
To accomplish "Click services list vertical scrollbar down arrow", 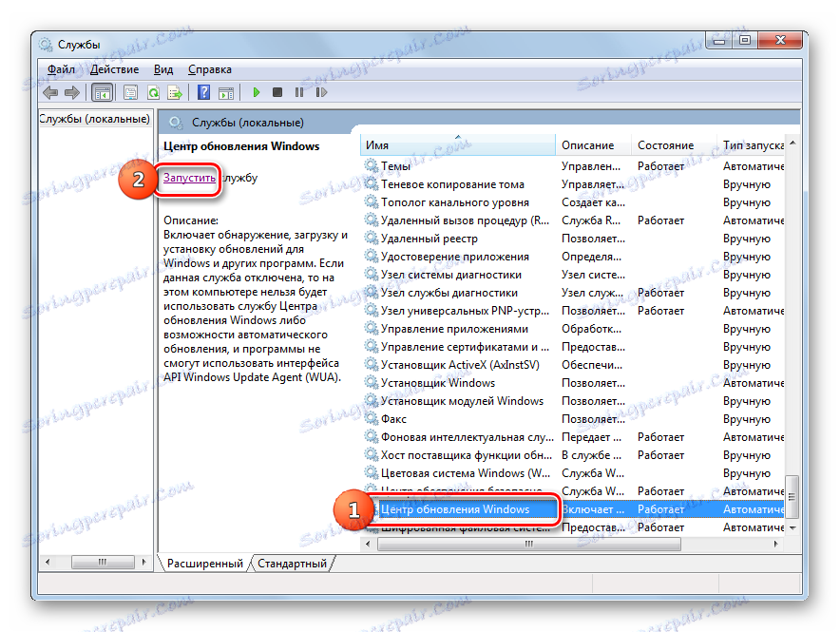I will pos(792,528).
